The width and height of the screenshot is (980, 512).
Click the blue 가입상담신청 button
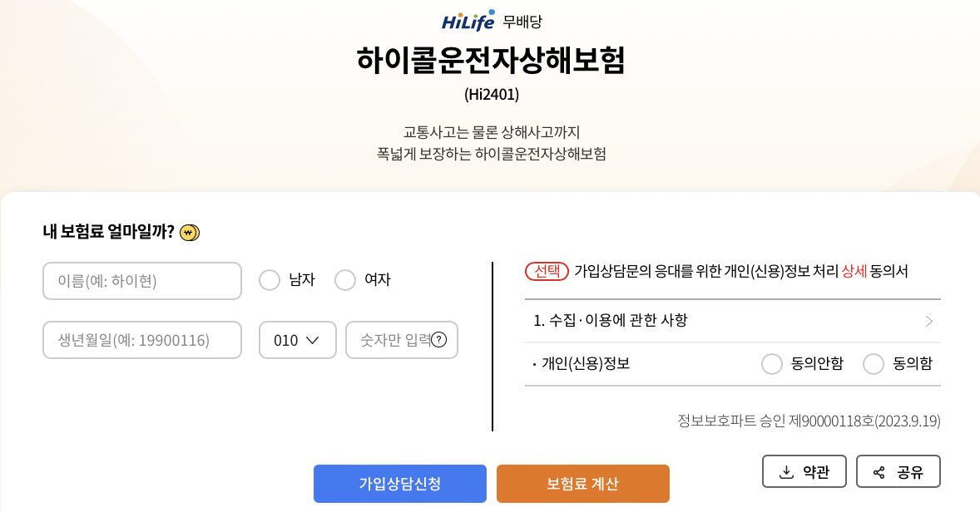click(x=400, y=483)
